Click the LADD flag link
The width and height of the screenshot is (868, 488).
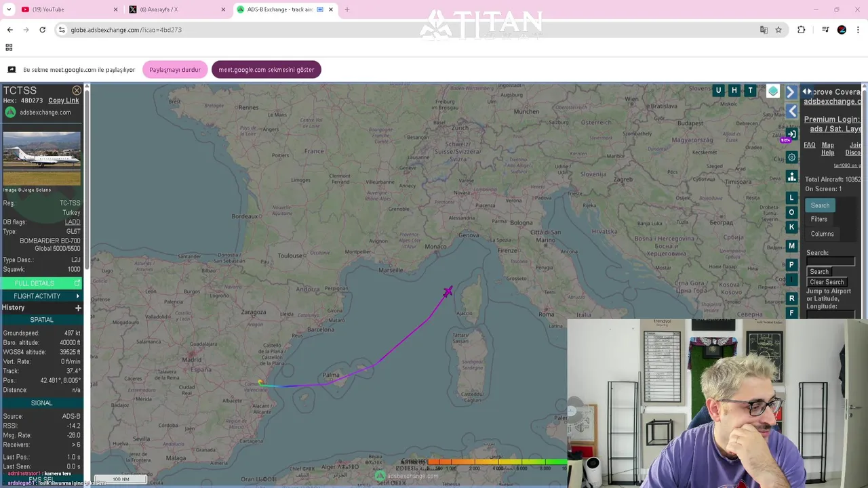[73, 222]
